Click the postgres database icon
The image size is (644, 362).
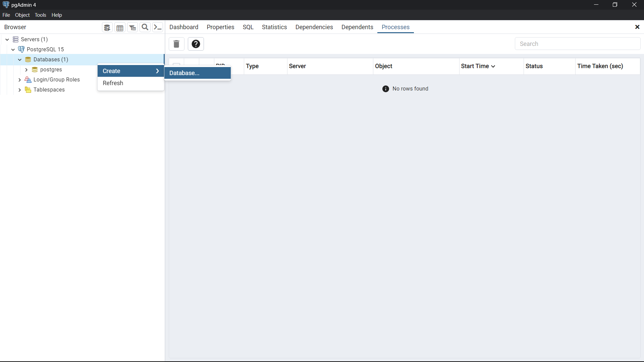(x=35, y=69)
